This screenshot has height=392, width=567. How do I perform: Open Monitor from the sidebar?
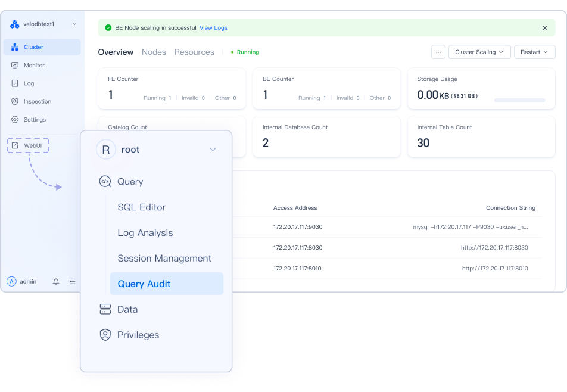34,66
